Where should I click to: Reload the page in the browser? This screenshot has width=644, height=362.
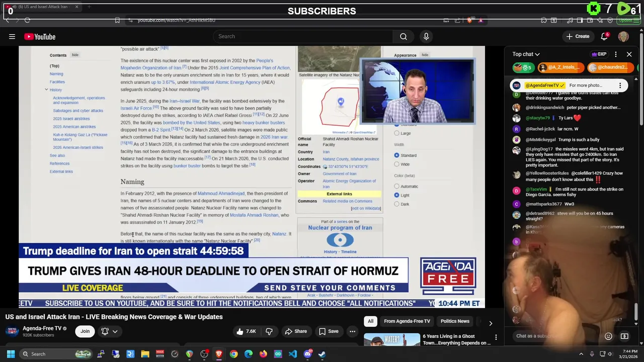point(27,20)
